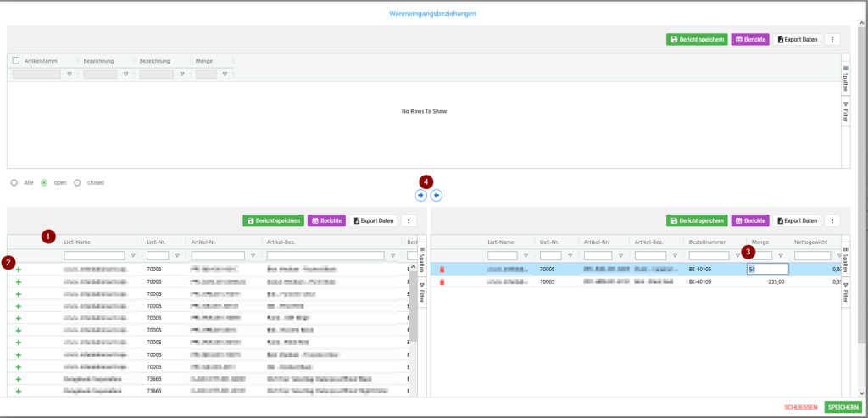The image size is (868, 418).
Task: Click Export Daten in bottom-left panel
Action: pyautogui.click(x=374, y=220)
